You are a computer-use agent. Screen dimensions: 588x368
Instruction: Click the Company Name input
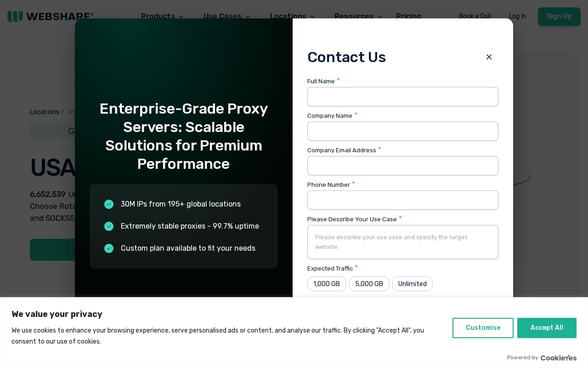[x=403, y=131]
